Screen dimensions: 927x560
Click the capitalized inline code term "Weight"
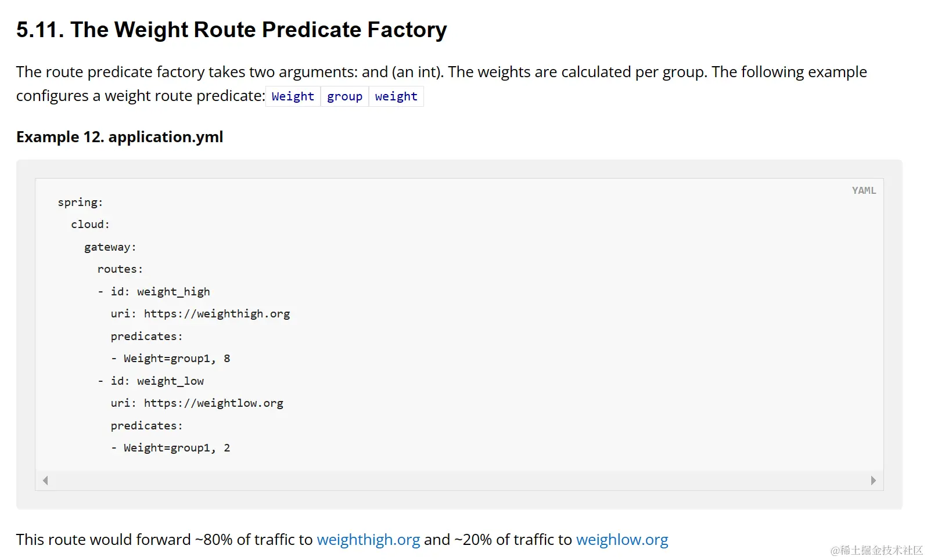point(293,96)
